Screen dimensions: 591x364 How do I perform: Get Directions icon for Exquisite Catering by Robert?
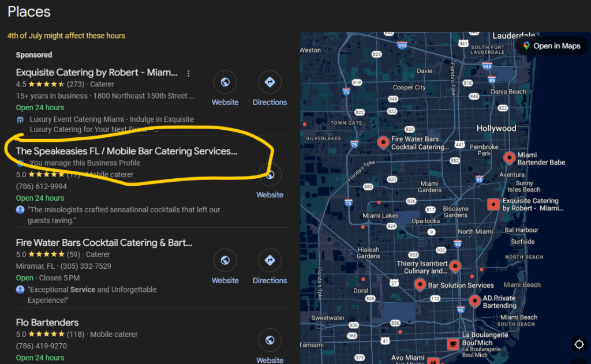point(270,82)
